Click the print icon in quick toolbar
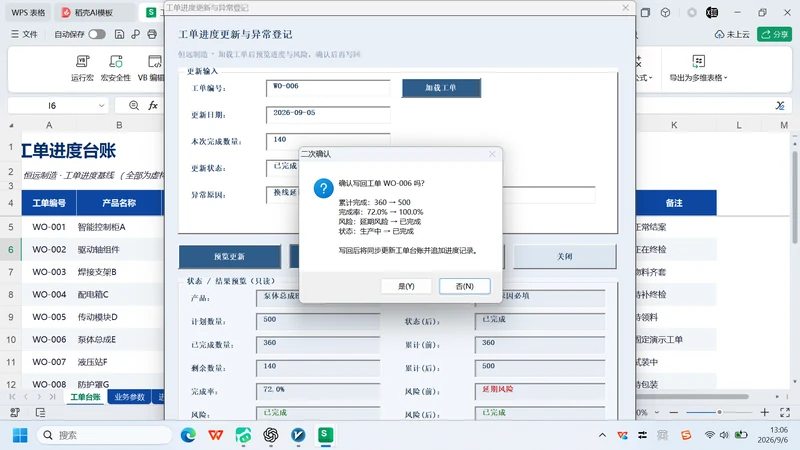This screenshot has height=450, width=800. (152, 34)
